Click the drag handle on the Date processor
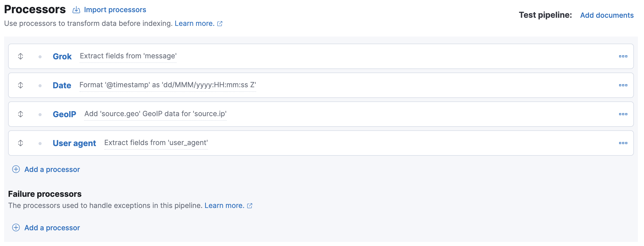 click(20, 85)
